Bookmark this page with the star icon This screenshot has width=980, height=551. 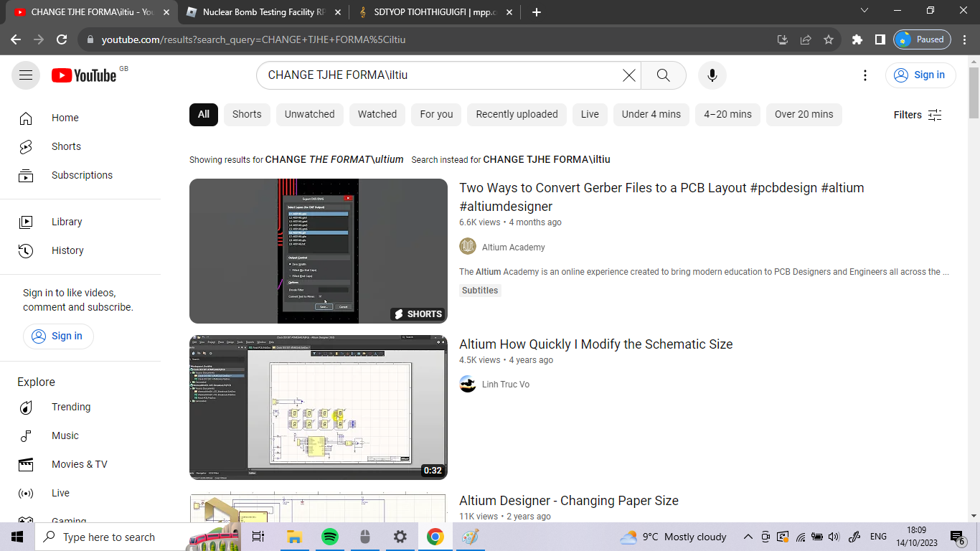click(829, 39)
